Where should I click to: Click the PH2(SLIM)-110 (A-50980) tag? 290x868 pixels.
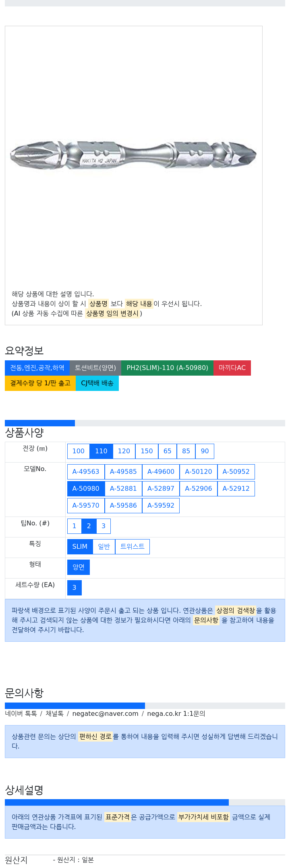[x=167, y=368]
